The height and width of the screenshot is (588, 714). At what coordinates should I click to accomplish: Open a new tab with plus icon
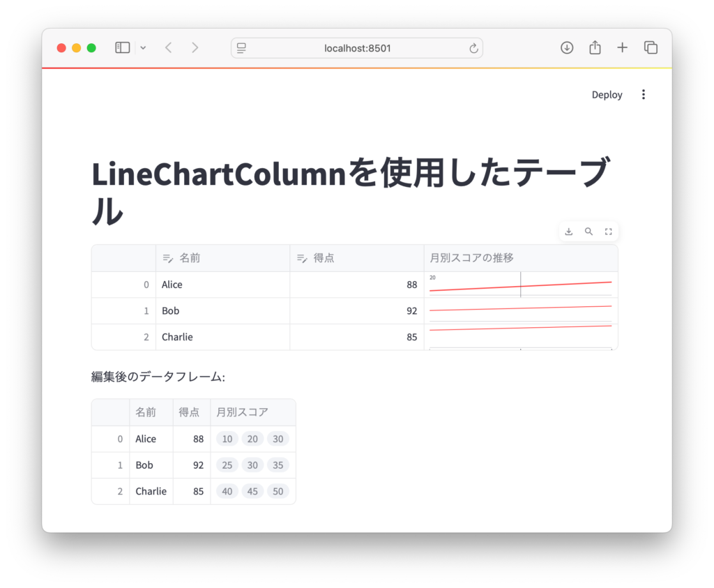click(x=622, y=47)
